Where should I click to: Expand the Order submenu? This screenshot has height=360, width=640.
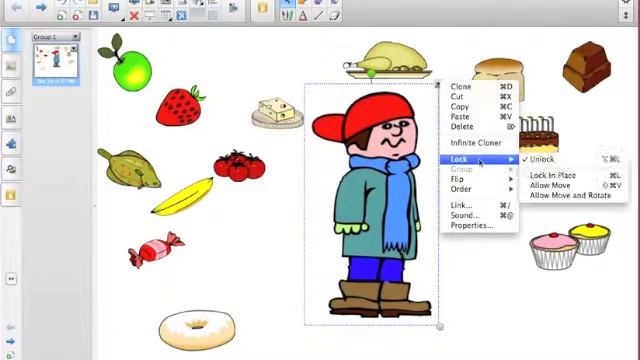pos(479,189)
